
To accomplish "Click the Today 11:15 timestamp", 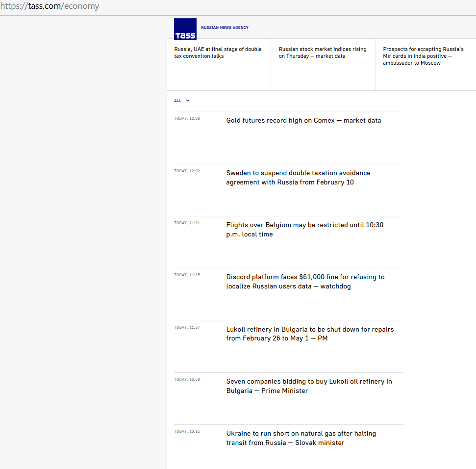I will (x=187, y=275).
